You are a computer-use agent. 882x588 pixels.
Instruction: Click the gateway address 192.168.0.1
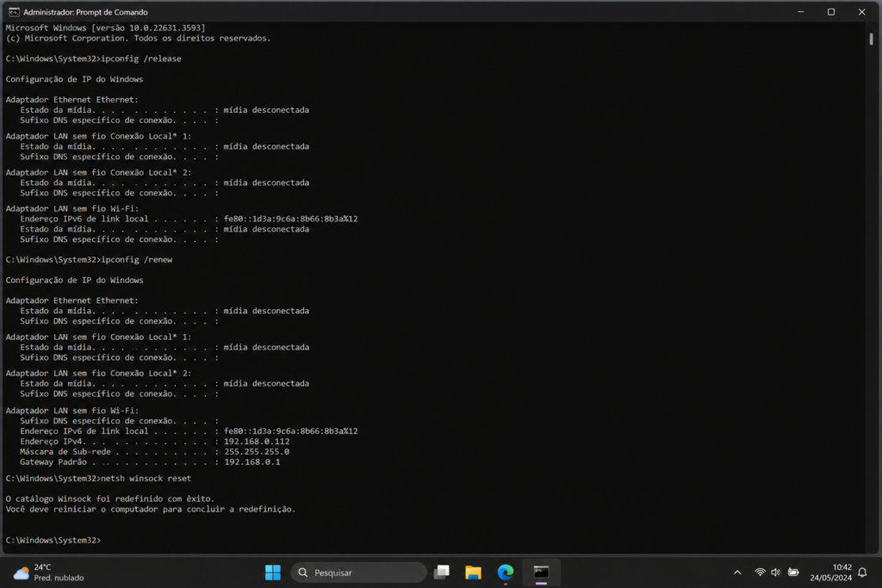point(252,462)
